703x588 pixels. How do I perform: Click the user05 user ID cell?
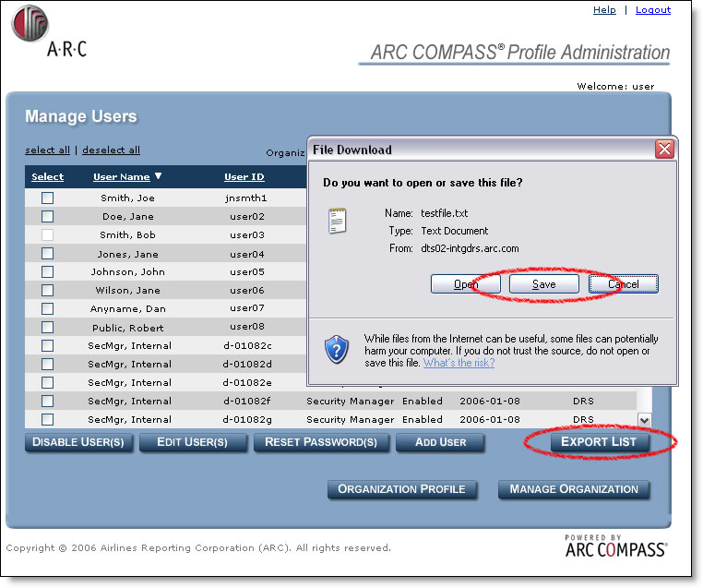pos(247,271)
